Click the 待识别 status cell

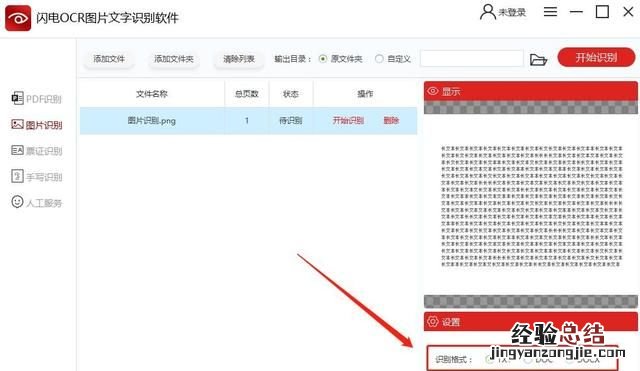click(291, 121)
